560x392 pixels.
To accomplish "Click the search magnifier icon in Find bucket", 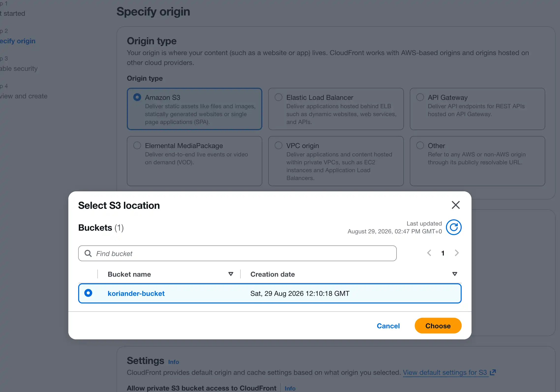I will point(88,253).
